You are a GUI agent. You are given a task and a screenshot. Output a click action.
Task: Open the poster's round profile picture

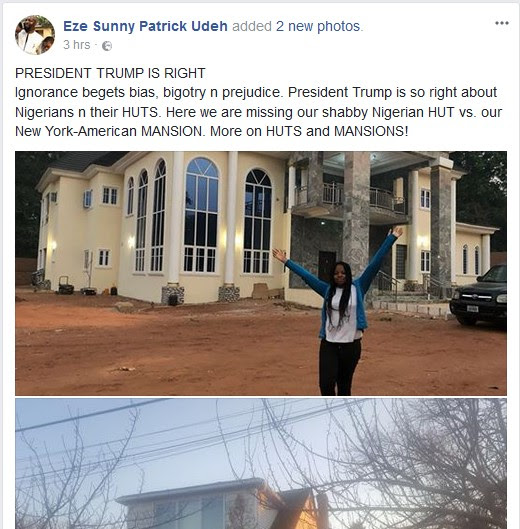point(35,35)
